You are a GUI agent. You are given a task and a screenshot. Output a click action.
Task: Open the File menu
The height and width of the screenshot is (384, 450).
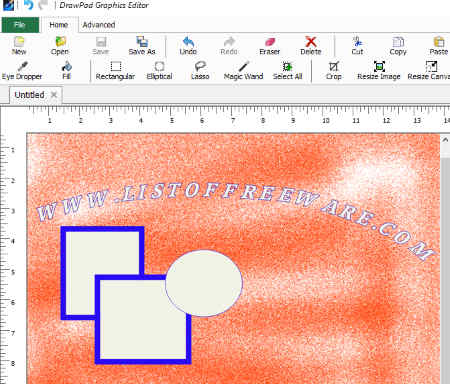[x=20, y=25]
